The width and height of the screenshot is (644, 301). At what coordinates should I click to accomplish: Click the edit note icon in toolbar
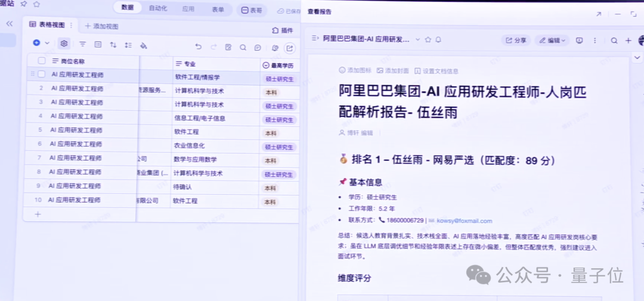tap(228, 47)
